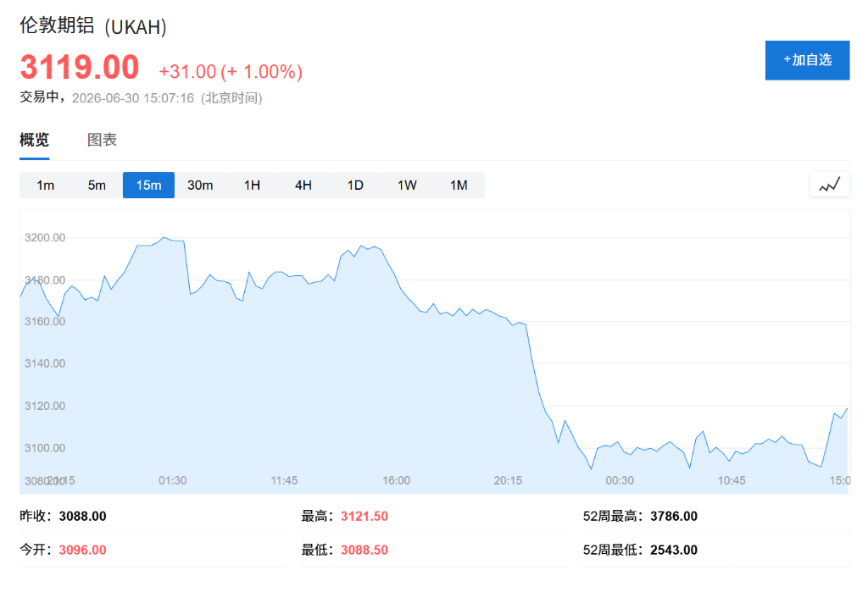868x598 pixels.
Task: Show the 1M monthly chart
Action: tap(459, 185)
